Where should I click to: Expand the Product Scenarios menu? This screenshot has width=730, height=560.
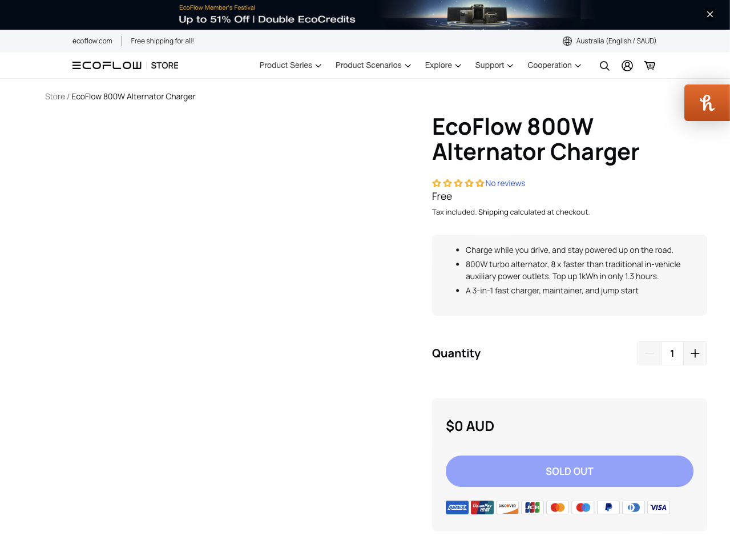(x=373, y=66)
